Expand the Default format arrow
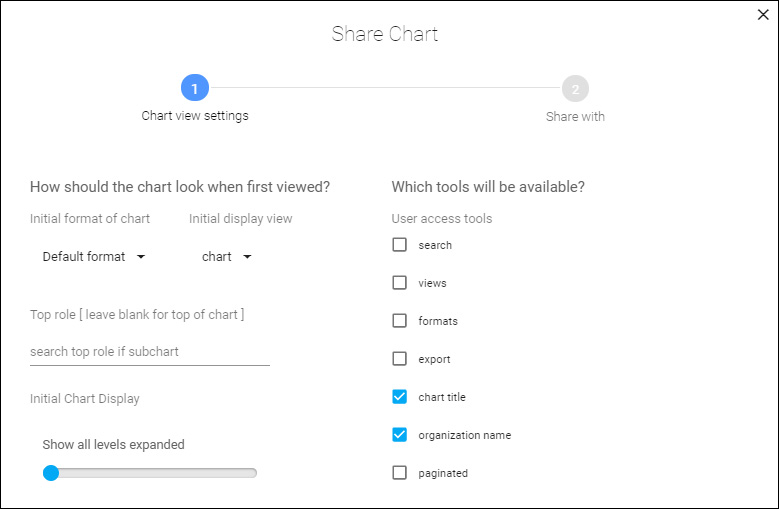Viewport: 779px width, 509px height. point(141,257)
